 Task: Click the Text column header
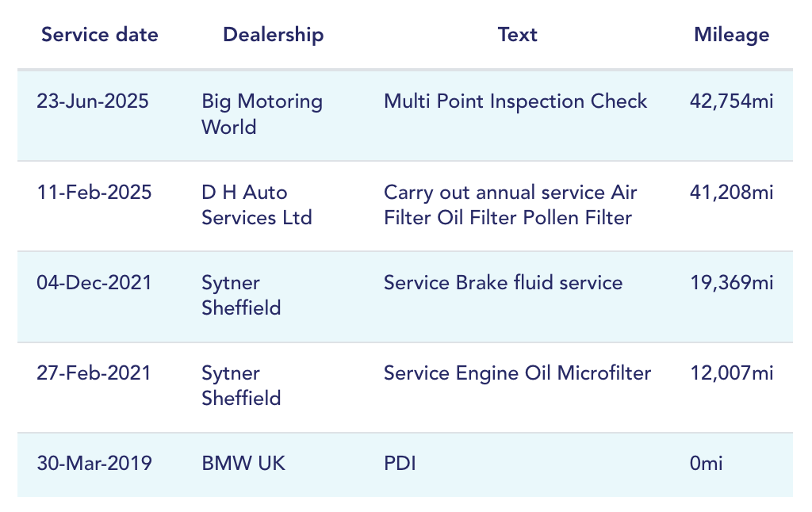pyautogui.click(x=517, y=35)
